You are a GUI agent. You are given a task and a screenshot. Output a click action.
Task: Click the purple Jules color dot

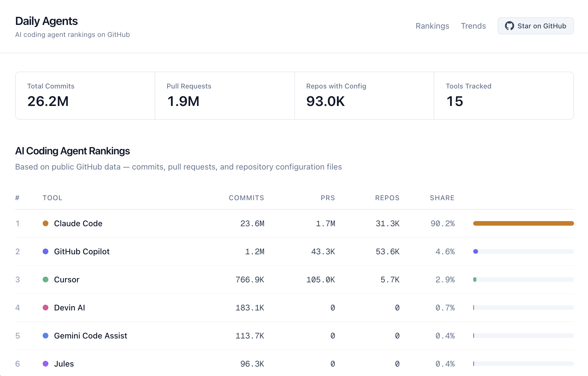pyautogui.click(x=46, y=364)
